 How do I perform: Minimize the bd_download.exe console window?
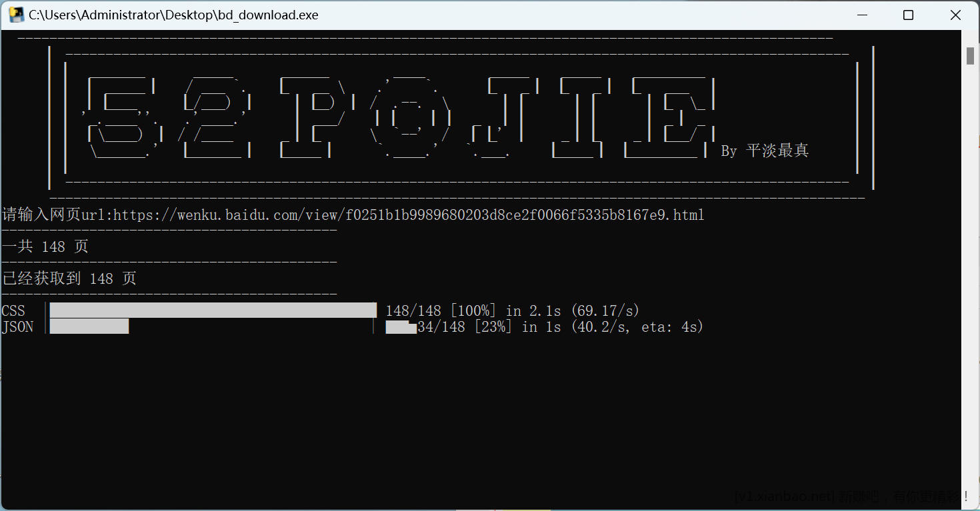tap(863, 15)
